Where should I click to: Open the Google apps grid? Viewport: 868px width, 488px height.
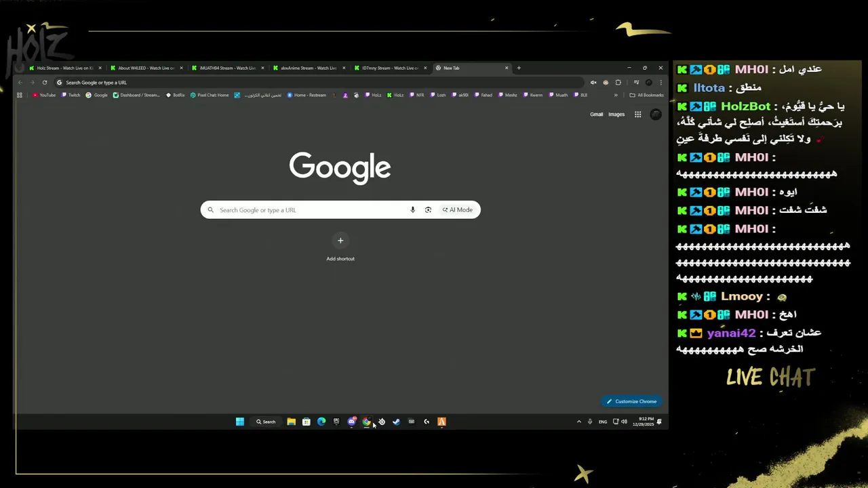click(x=637, y=115)
